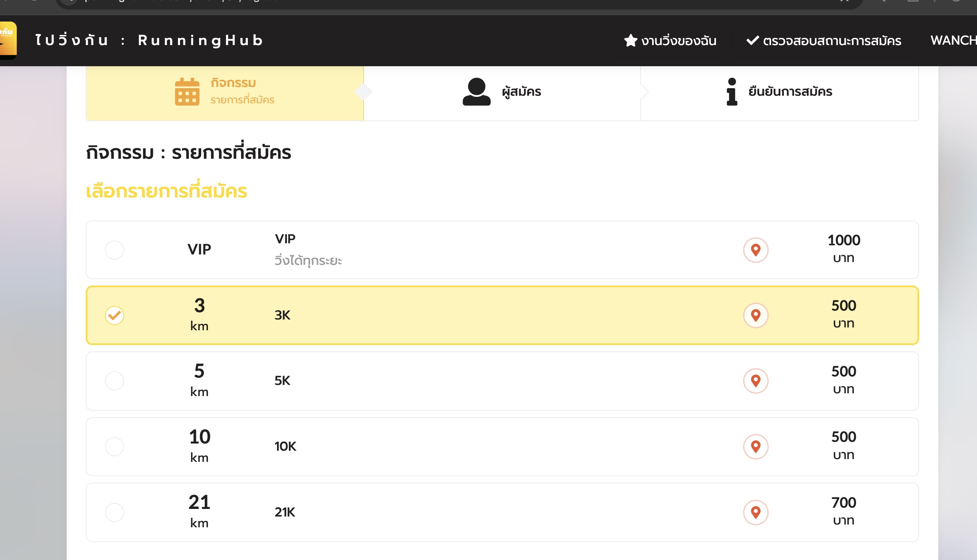This screenshot has height=560, width=977.
Task: Click the ไปวิ่งกัน : RunningHub title link
Action: coord(149,41)
